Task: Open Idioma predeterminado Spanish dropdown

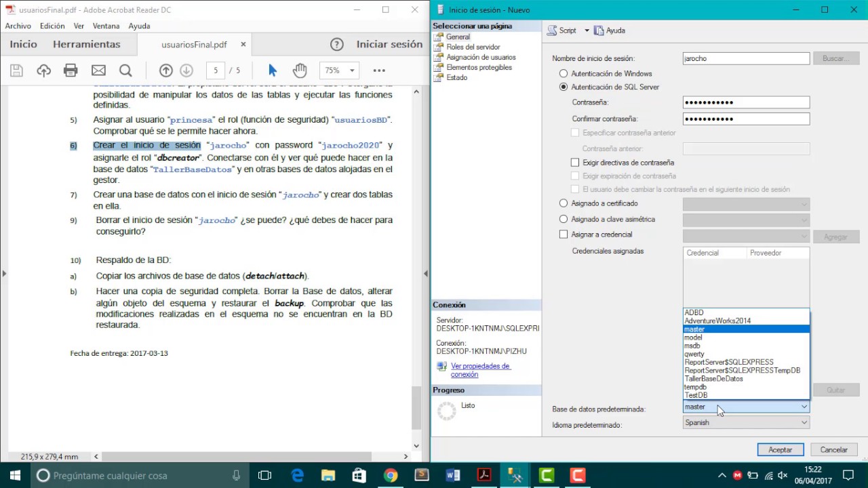Action: [746, 422]
